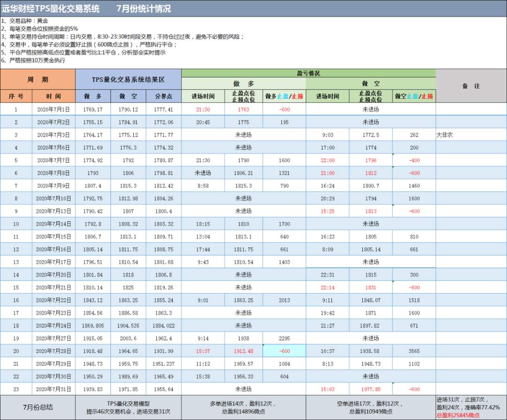The width and height of the screenshot is (507, 420).
Task: Select cell value 1956.33
Action: [x=244, y=377]
